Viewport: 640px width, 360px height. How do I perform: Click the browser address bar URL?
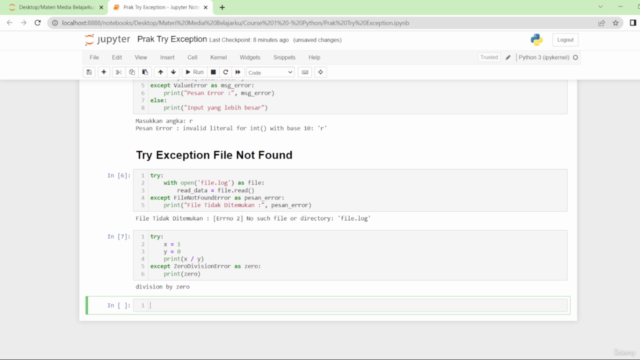point(236,23)
